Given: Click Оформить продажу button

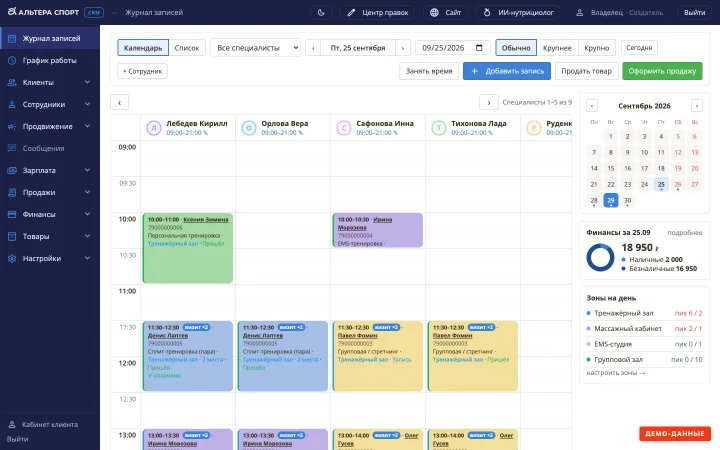Looking at the screenshot, I should pyautogui.click(x=662, y=71).
